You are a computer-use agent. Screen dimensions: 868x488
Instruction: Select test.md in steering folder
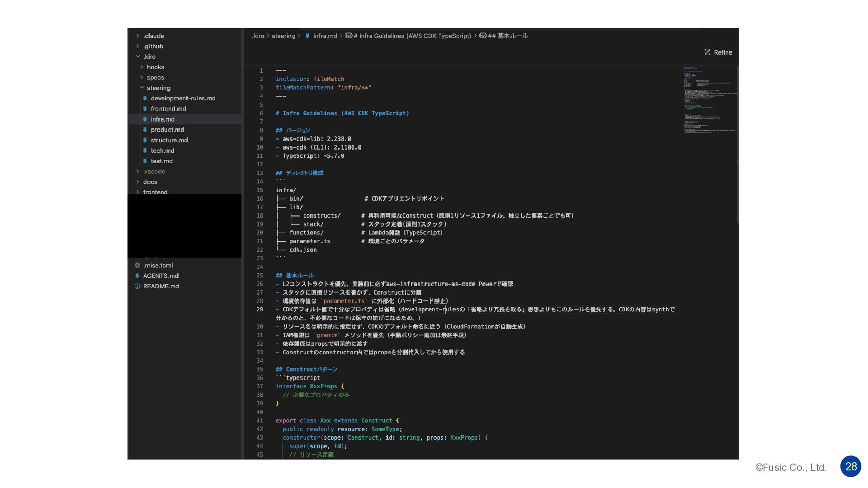(x=161, y=161)
